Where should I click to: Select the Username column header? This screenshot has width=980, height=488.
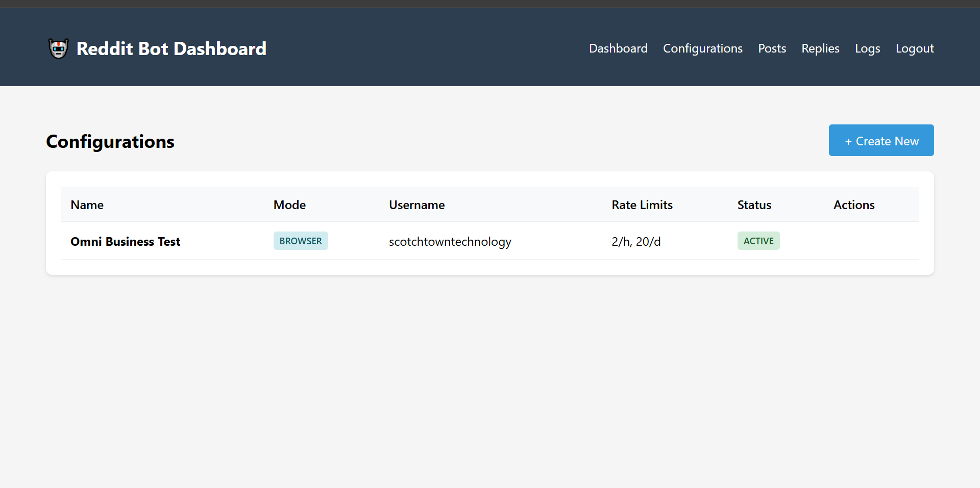416,205
